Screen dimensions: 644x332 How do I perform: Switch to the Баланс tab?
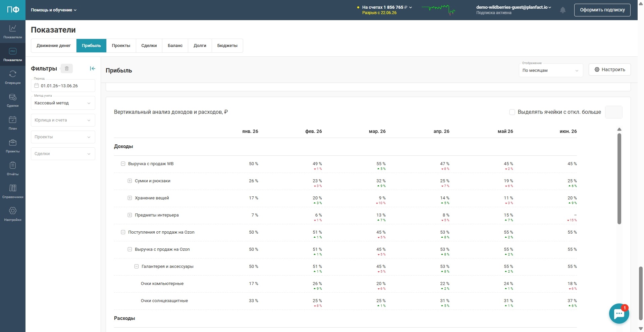coord(175,46)
